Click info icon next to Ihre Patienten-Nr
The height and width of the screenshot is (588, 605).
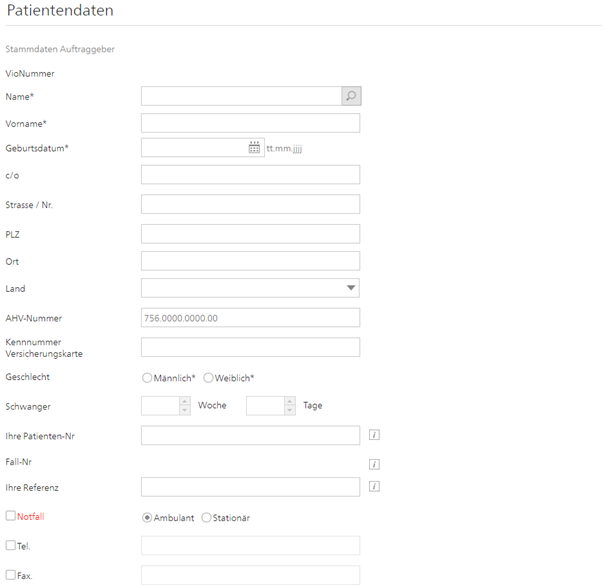(x=375, y=435)
